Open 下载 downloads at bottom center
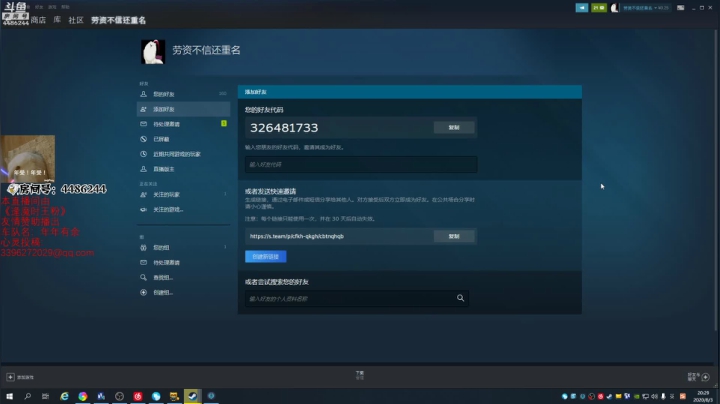Viewport: 720px width, 404px height. tap(360, 375)
